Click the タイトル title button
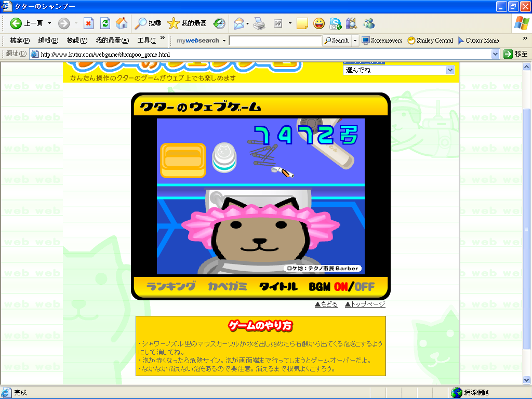 click(278, 286)
